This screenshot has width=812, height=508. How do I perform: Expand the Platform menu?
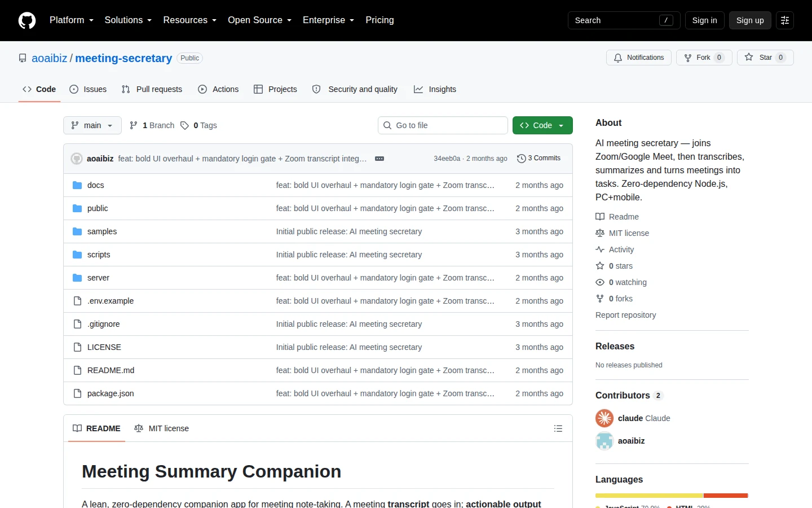tap(72, 20)
